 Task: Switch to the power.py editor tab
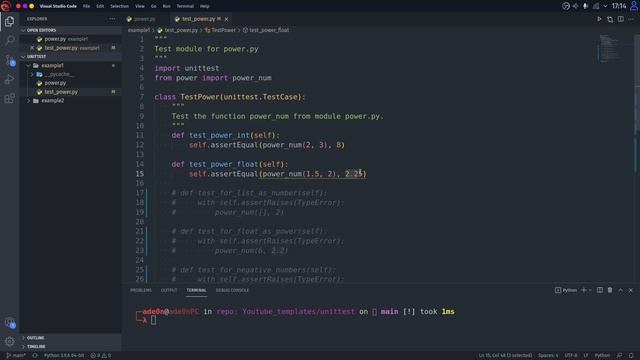tap(145, 19)
